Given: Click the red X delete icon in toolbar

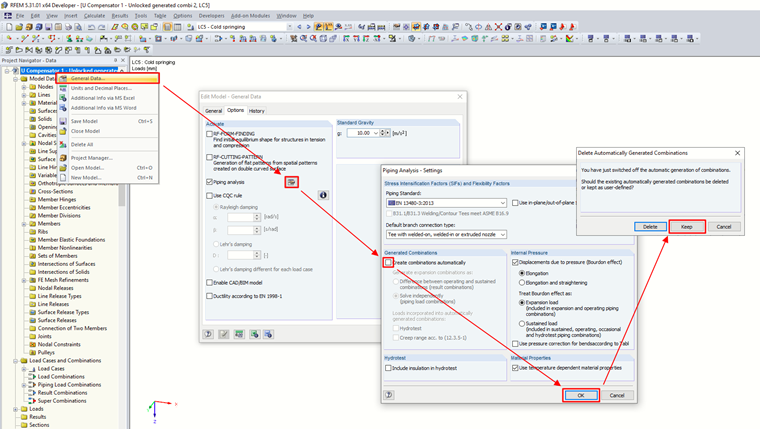Looking at the screenshot, I should (498, 27).
